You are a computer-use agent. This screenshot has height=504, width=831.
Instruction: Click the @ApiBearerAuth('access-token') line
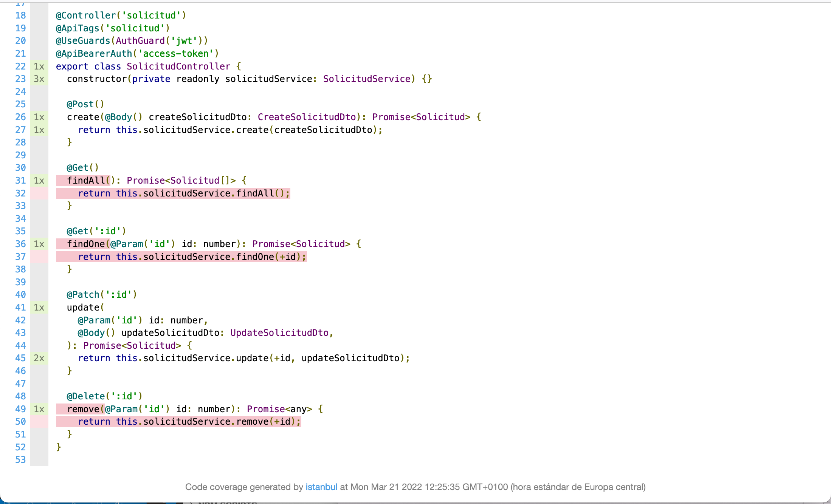point(138,54)
